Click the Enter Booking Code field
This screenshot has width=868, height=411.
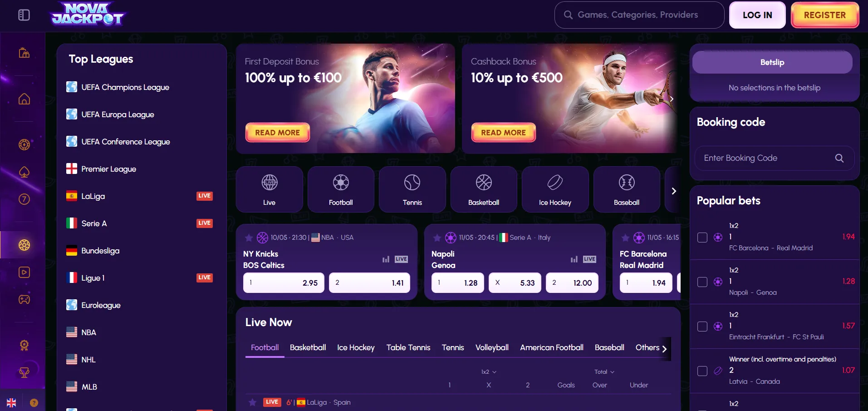pos(774,158)
